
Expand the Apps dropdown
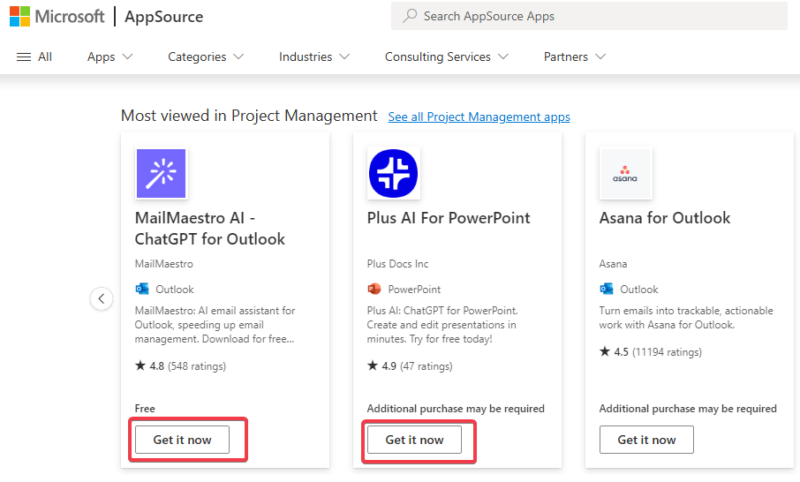[x=110, y=57]
